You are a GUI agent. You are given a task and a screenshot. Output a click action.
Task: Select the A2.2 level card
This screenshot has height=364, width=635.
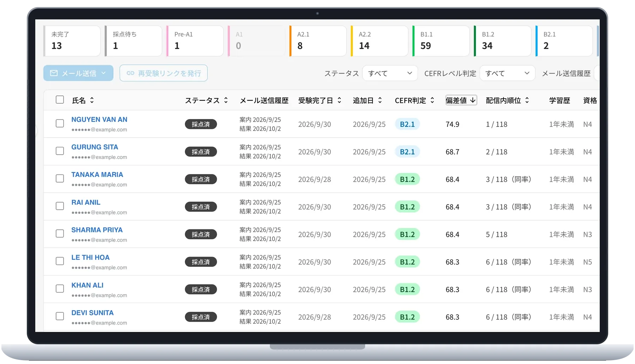coord(379,41)
